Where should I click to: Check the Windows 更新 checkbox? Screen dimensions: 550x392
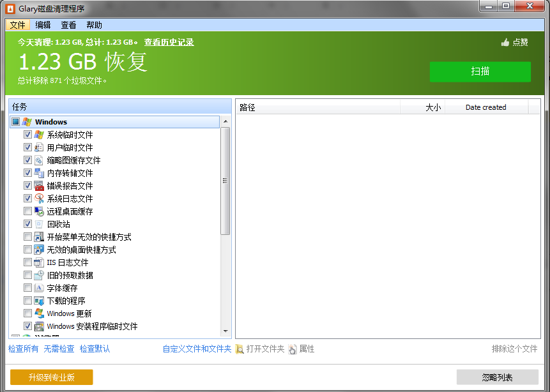click(x=27, y=313)
